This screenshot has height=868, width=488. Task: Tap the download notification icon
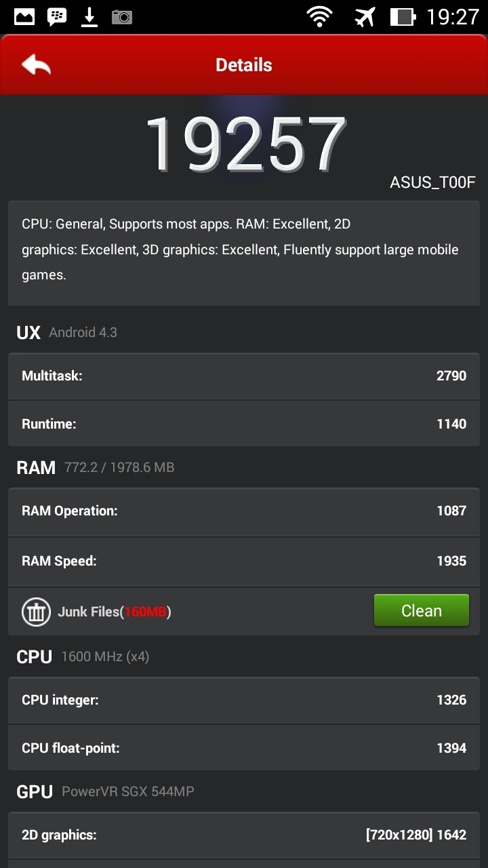pyautogui.click(x=89, y=16)
